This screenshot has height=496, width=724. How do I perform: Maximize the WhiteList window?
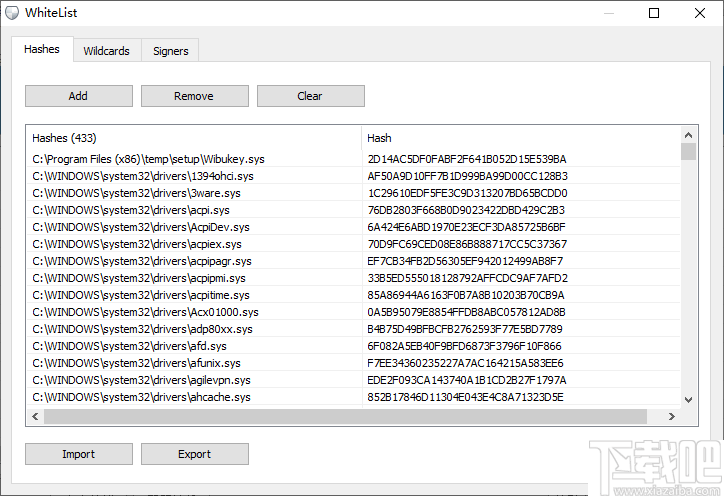[x=654, y=13]
